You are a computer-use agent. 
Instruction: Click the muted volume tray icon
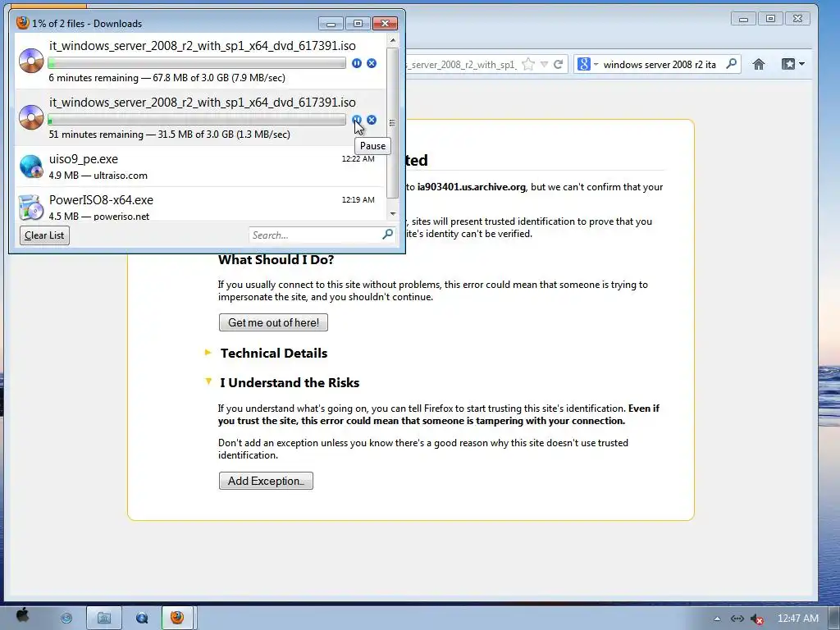click(756, 619)
